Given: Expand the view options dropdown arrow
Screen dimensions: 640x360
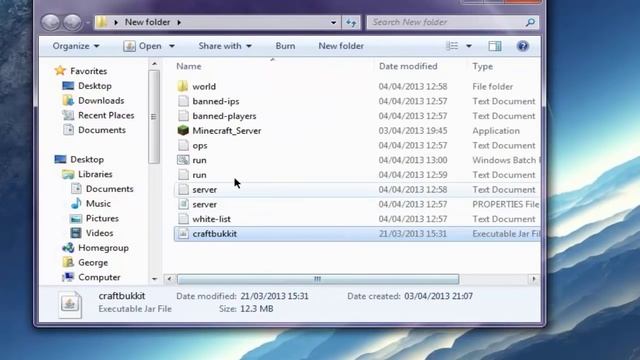Looking at the screenshot, I should [x=469, y=46].
